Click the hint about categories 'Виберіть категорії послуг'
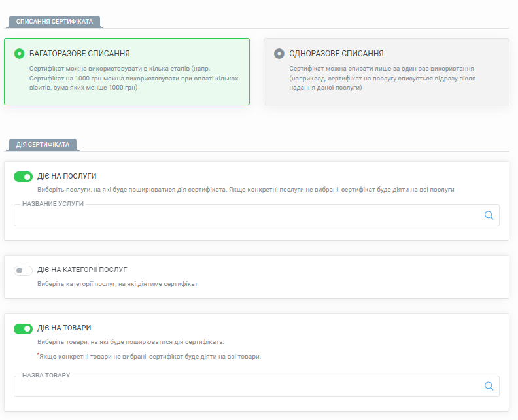 (117, 284)
